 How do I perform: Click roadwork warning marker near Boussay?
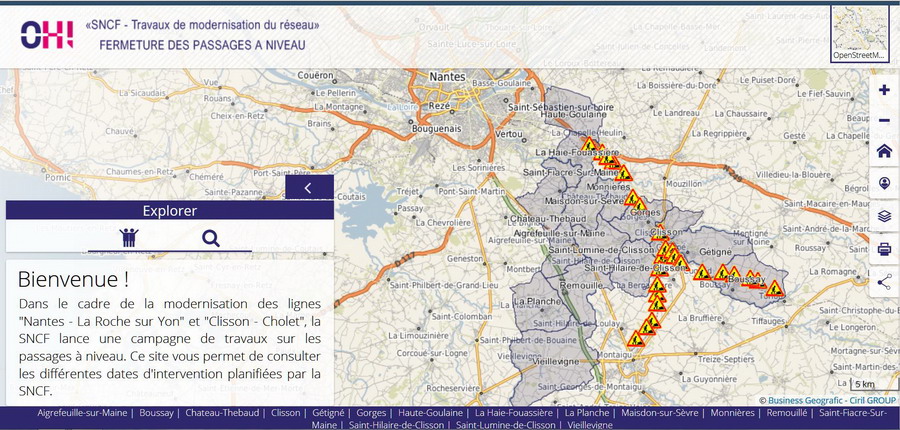(721, 273)
